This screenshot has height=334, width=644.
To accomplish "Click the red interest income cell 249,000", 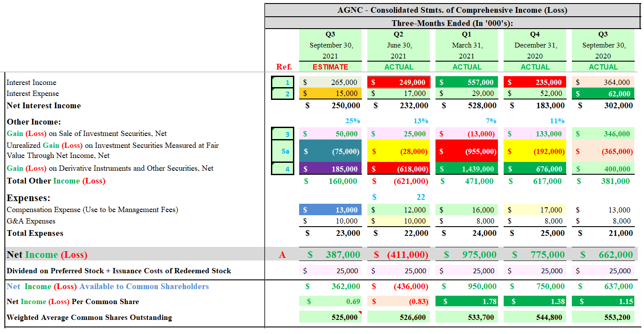I will point(399,82).
